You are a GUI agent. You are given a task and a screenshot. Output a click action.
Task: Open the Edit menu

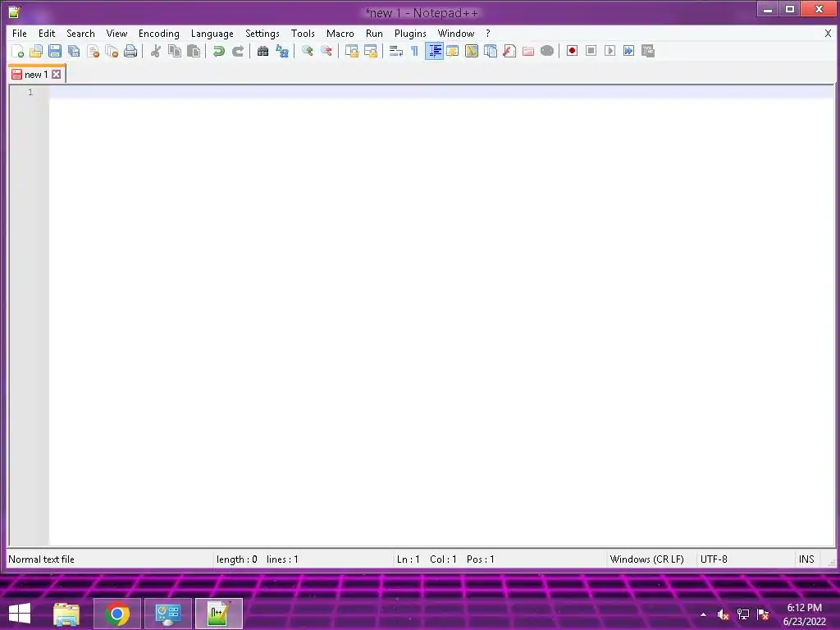pos(47,33)
